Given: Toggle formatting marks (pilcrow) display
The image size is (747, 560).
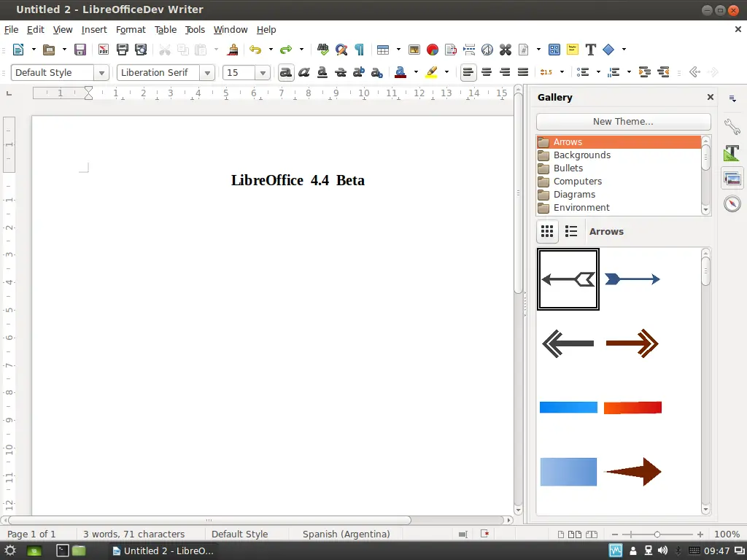Looking at the screenshot, I should point(360,50).
